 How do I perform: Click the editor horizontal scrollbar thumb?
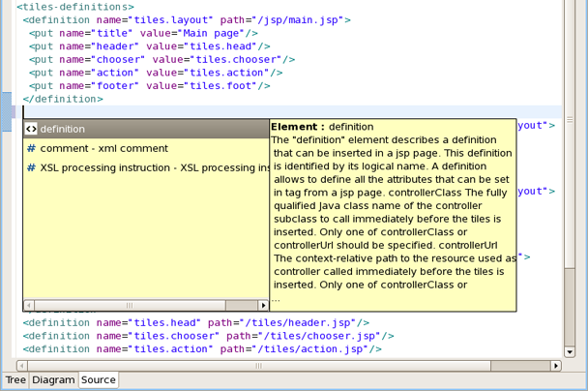tap(258, 366)
